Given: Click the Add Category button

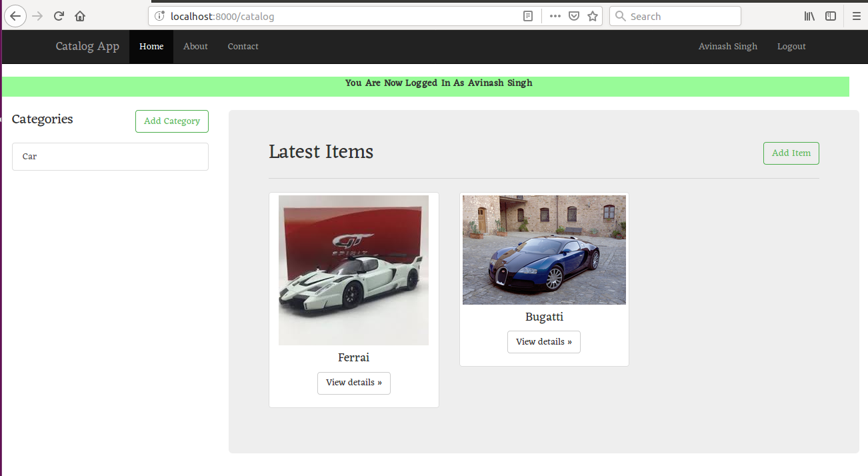Looking at the screenshot, I should [172, 121].
